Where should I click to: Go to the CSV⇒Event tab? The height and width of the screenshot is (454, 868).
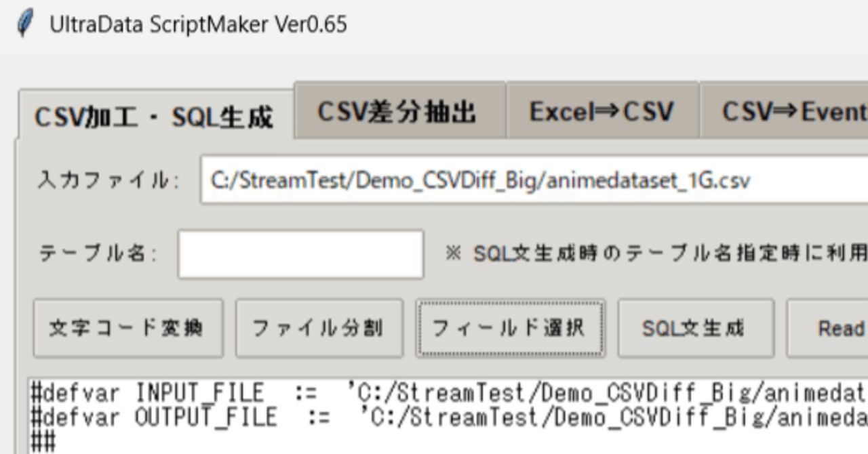(x=785, y=110)
